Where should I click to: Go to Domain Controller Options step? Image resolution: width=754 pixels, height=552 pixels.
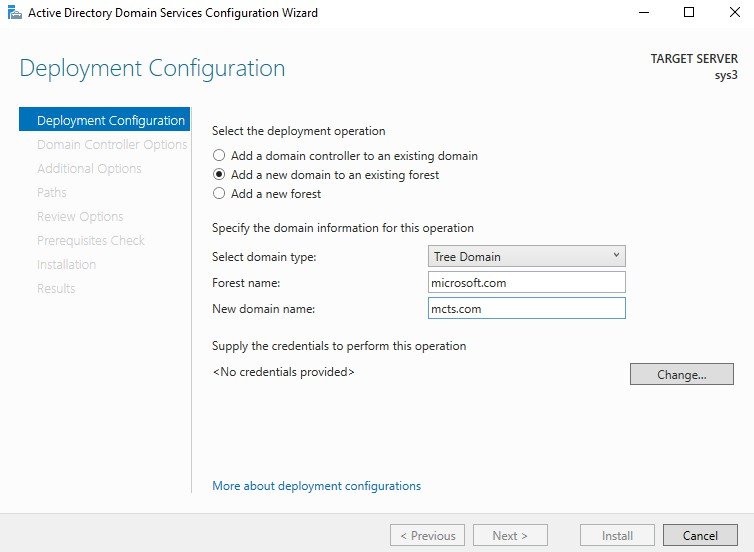(x=112, y=144)
